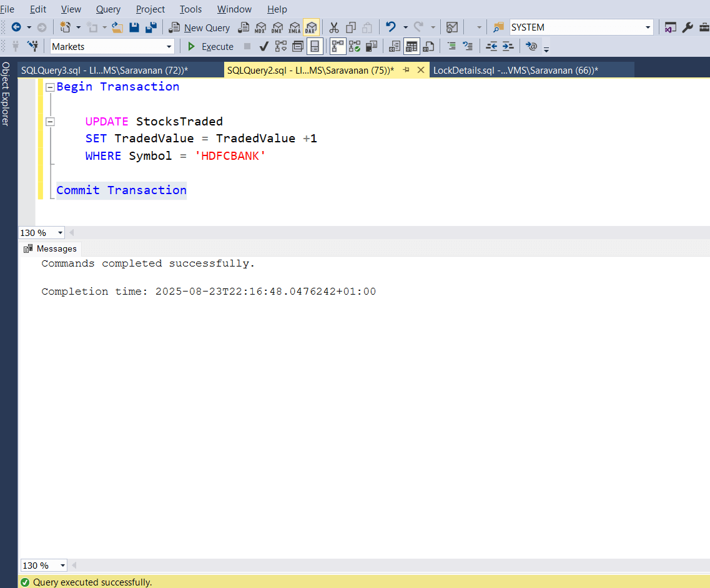Open the Query menu
Screen dimensions: 710x588
[108, 9]
